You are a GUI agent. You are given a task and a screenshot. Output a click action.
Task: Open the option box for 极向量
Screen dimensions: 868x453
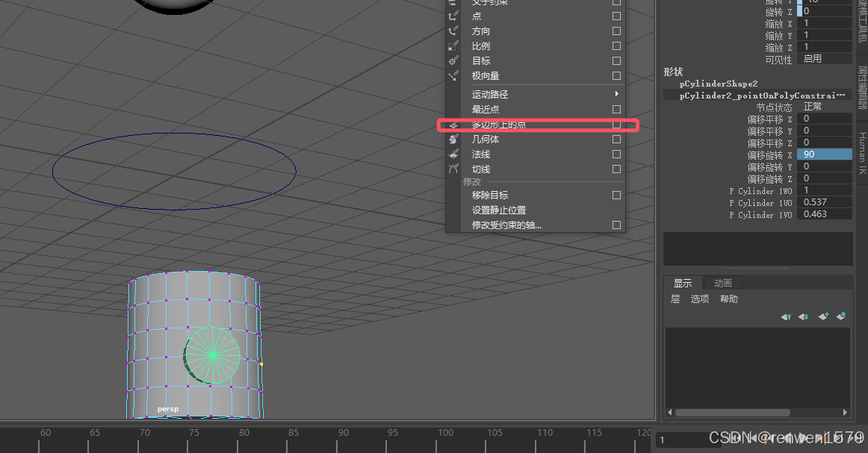(x=616, y=76)
